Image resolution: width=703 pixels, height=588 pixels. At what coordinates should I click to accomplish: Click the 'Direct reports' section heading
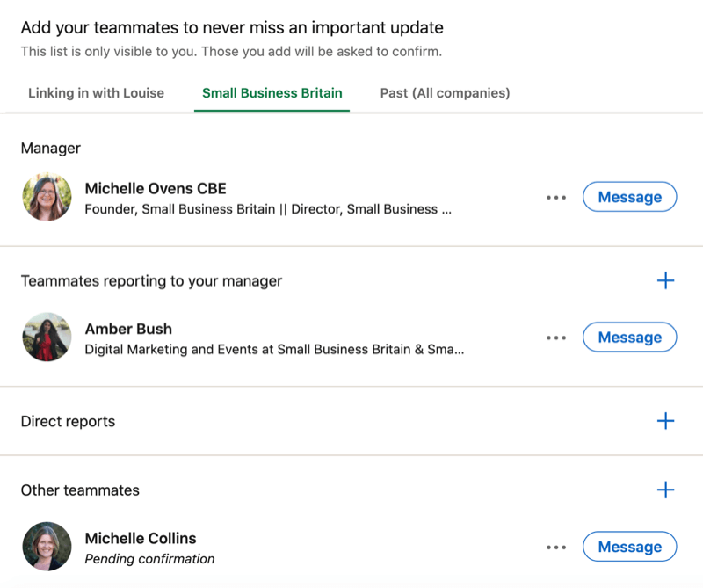(x=68, y=422)
